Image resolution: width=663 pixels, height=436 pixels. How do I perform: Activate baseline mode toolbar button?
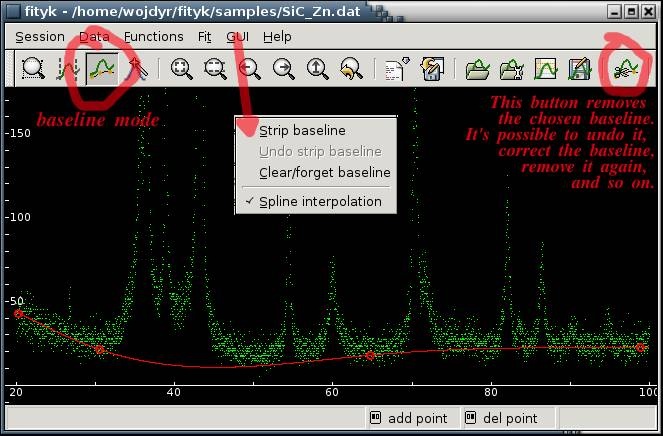[x=102, y=69]
